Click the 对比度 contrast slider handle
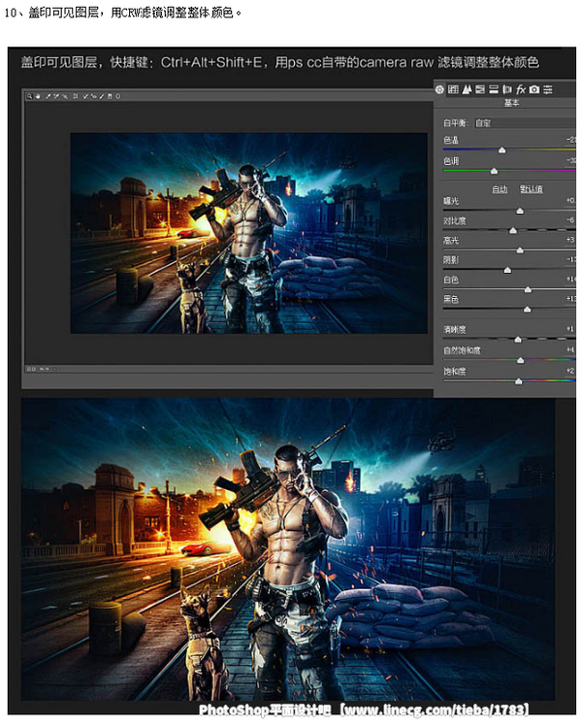This screenshot has width=581, height=728. [x=513, y=231]
